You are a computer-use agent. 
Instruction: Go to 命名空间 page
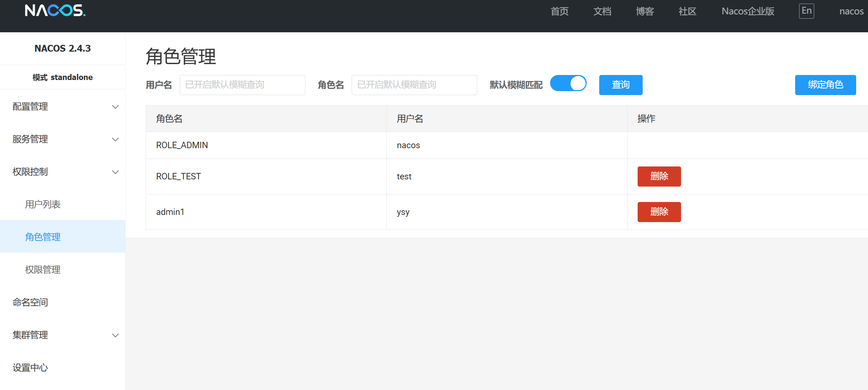pyautogui.click(x=30, y=302)
